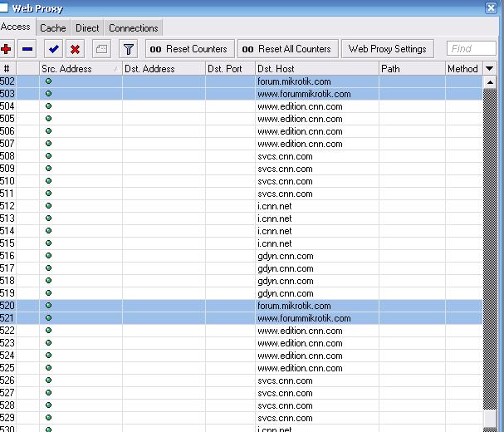Sort by Dst. Port column header

coord(230,68)
